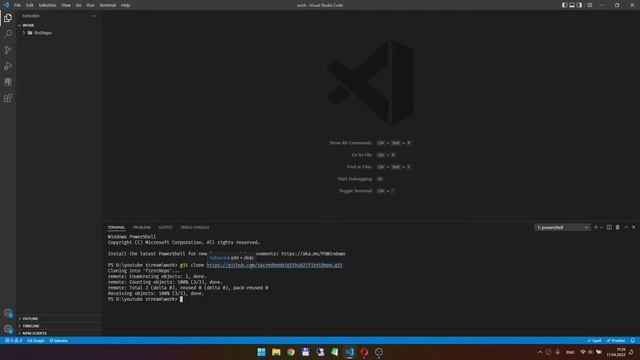
Task: Open the Windows Start menu
Action: click(261, 352)
